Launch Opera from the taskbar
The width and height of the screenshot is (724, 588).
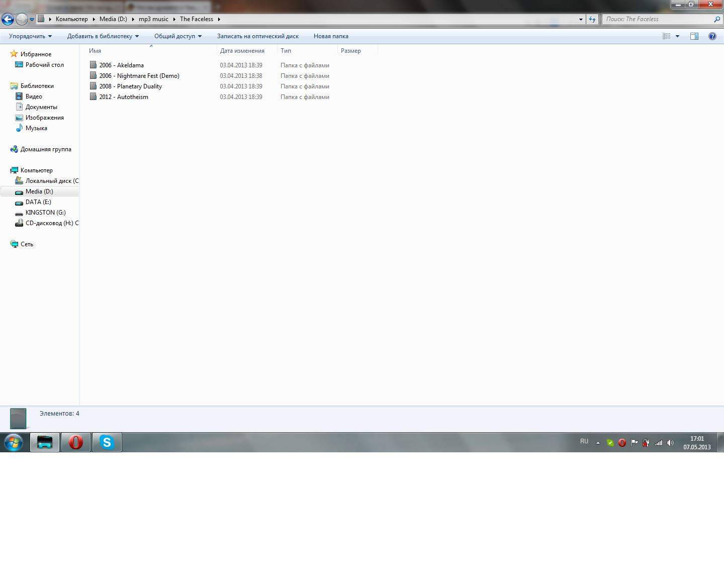point(76,442)
